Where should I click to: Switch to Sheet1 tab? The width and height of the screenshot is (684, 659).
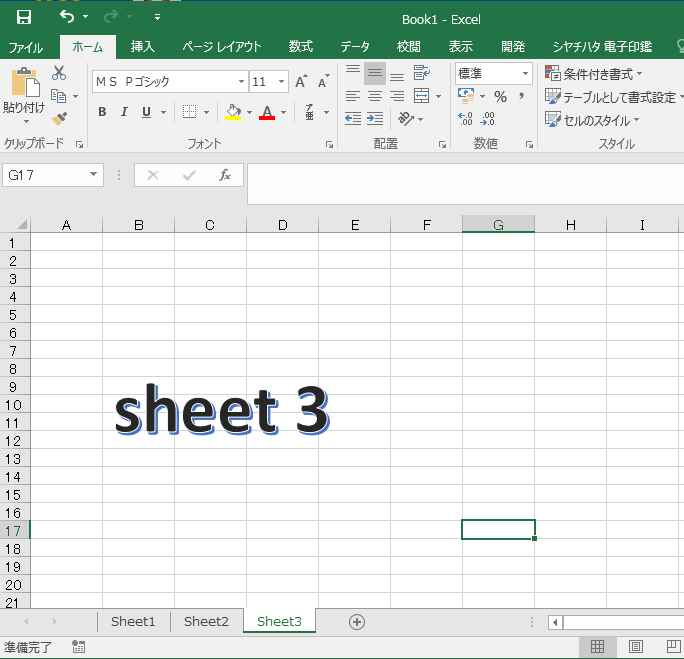pyautogui.click(x=133, y=621)
